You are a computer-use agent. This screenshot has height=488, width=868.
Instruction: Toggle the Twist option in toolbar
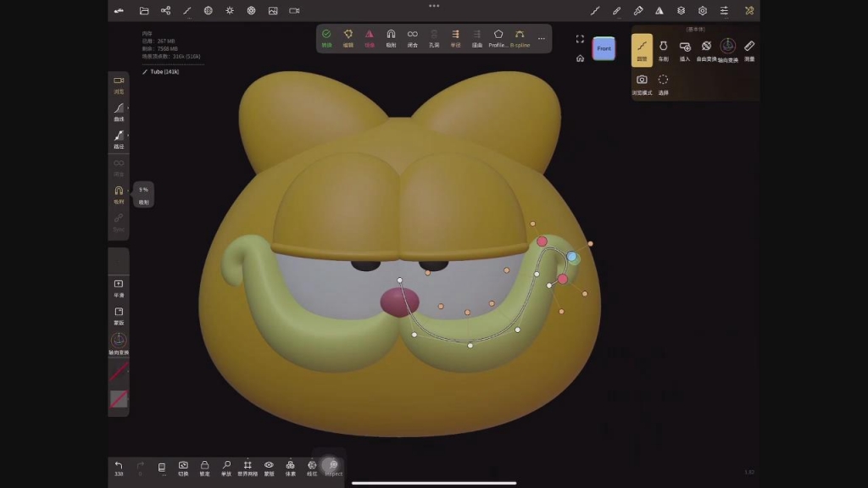click(x=477, y=38)
